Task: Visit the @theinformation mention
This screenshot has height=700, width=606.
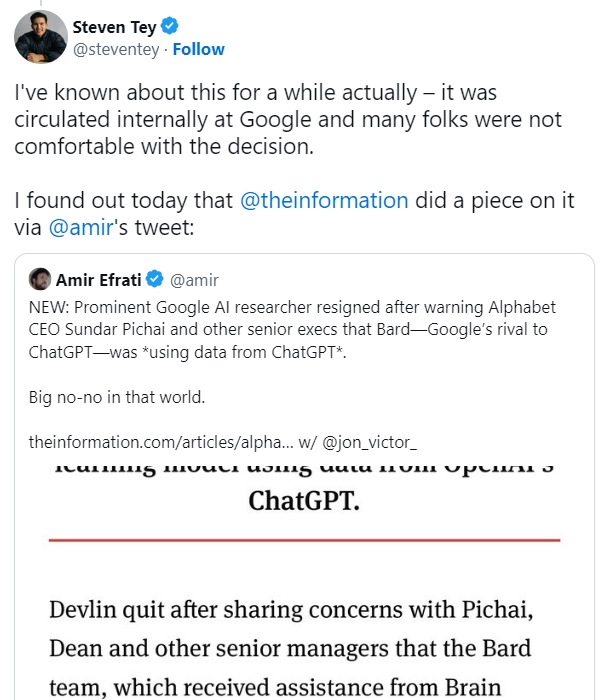Action: 324,200
